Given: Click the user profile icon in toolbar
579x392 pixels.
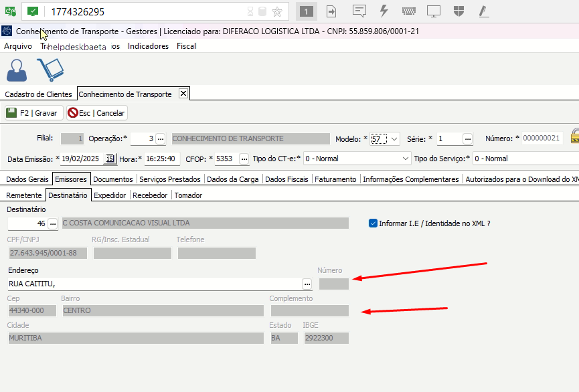Looking at the screenshot, I should click(x=16, y=70).
